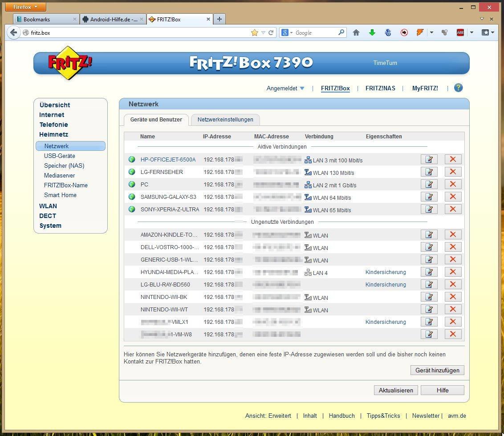This screenshot has width=504, height=436.
Task: Click the Hilfe button
Action: pyautogui.click(x=442, y=390)
